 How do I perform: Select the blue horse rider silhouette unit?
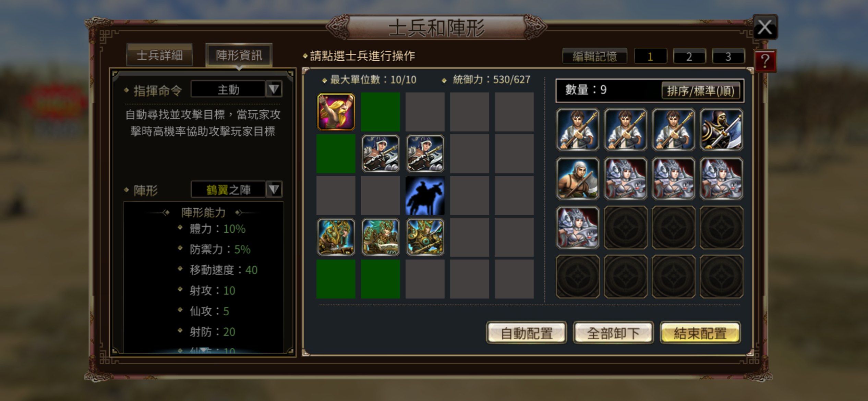(425, 195)
